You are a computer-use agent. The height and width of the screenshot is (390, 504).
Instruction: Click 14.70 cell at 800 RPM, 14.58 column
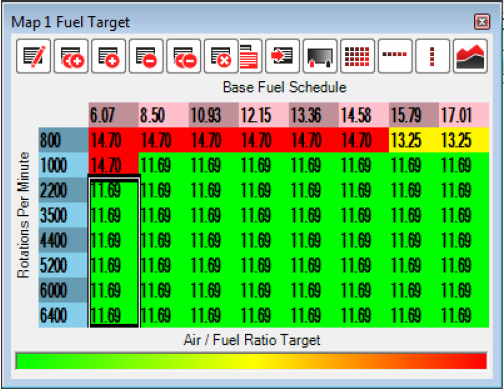coord(364,140)
